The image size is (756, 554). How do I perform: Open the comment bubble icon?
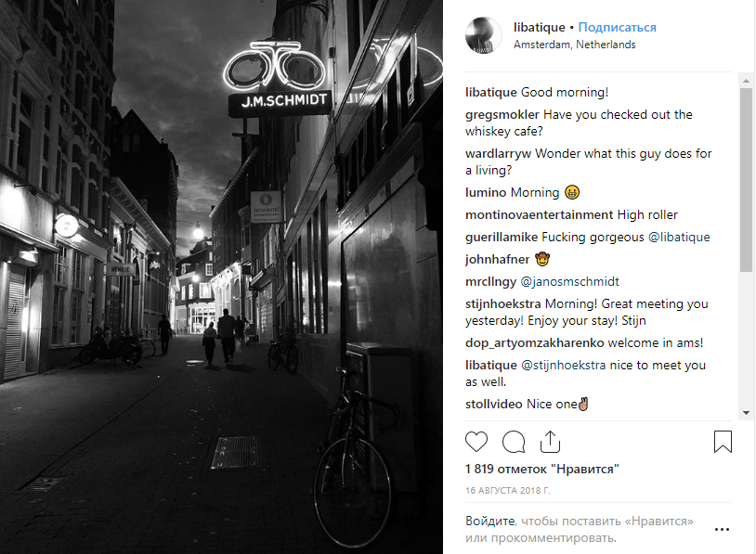coord(514,442)
